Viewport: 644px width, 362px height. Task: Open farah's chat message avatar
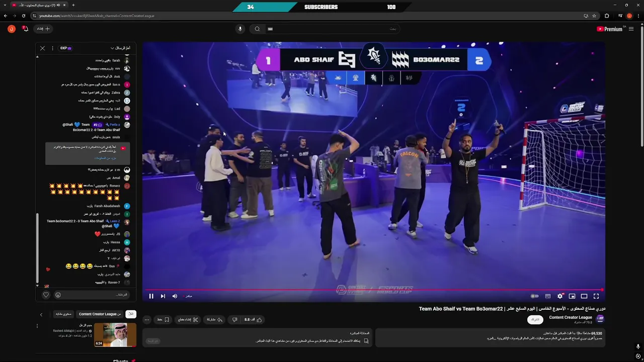click(x=127, y=60)
